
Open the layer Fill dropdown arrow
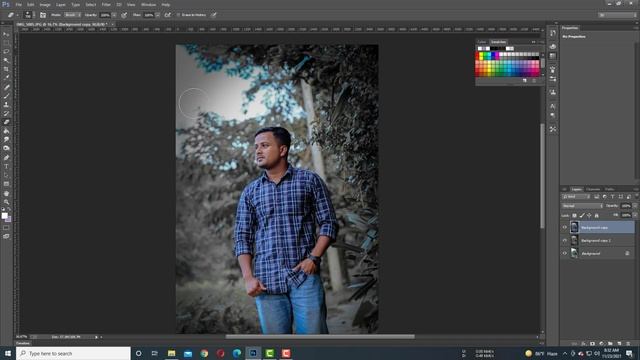pyautogui.click(x=635, y=215)
